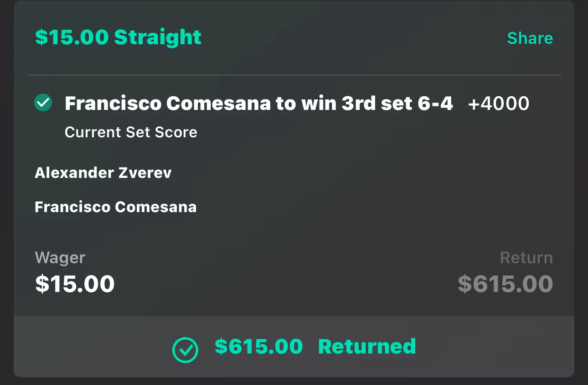Click the divider line under the header
The height and width of the screenshot is (385, 588).
(294, 75)
